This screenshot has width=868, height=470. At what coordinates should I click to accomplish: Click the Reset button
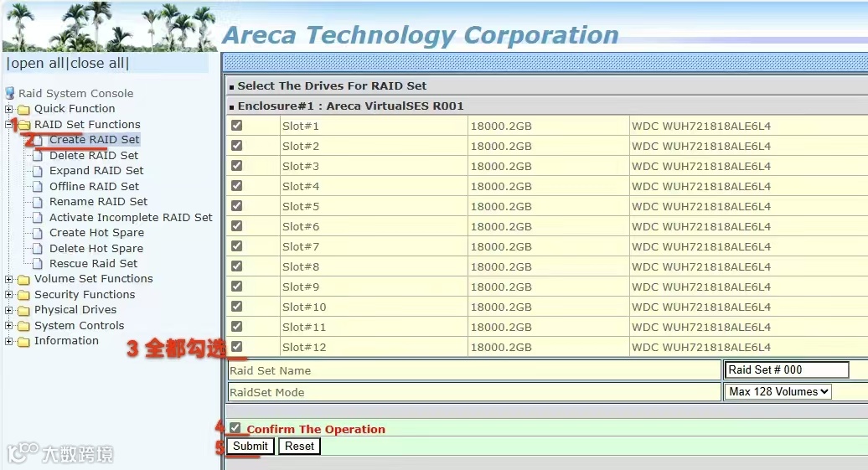[x=299, y=447]
